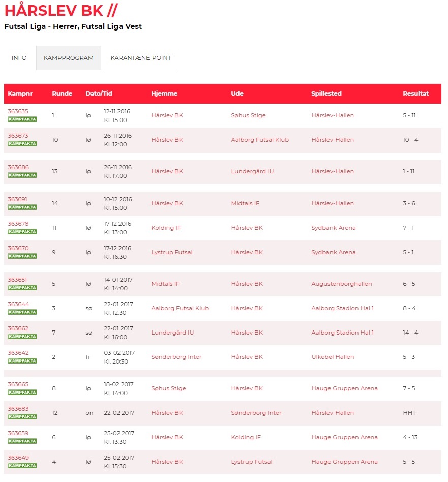Click the Resultat column header
Viewport: 448px width, 482px height.
click(x=415, y=94)
